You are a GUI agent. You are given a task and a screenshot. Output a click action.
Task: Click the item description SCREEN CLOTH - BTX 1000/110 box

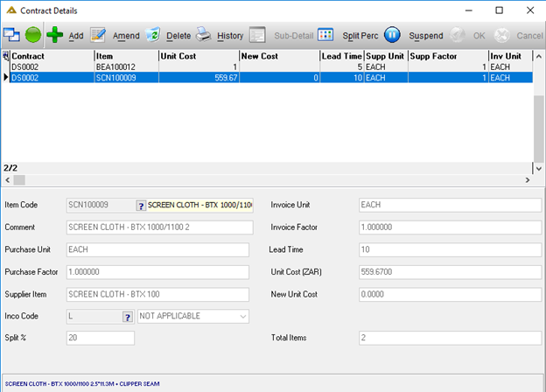tap(199, 205)
